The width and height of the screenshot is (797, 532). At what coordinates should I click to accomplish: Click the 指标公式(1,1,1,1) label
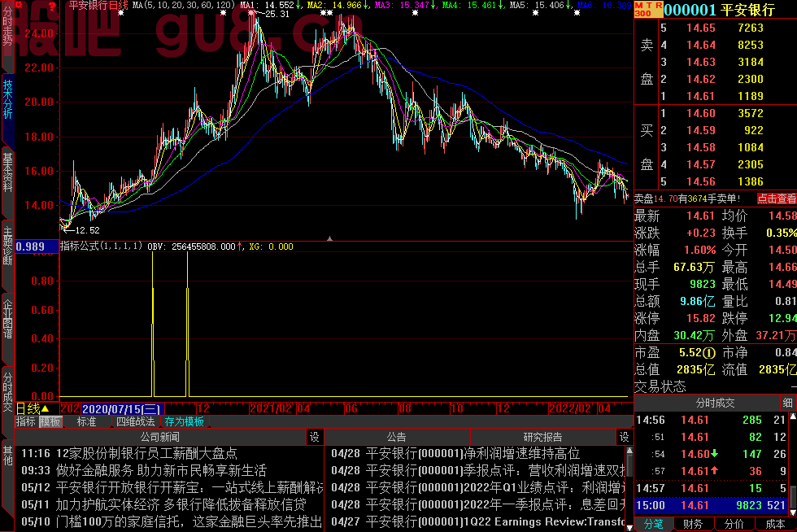101,246
